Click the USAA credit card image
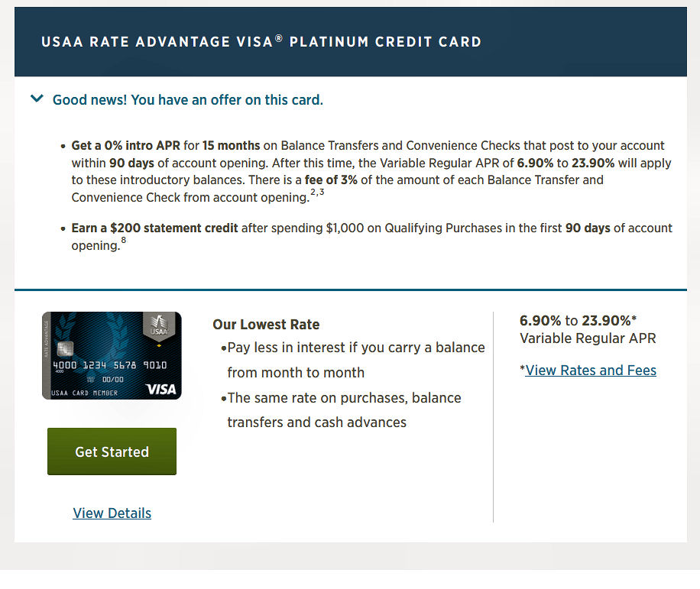 [112, 355]
